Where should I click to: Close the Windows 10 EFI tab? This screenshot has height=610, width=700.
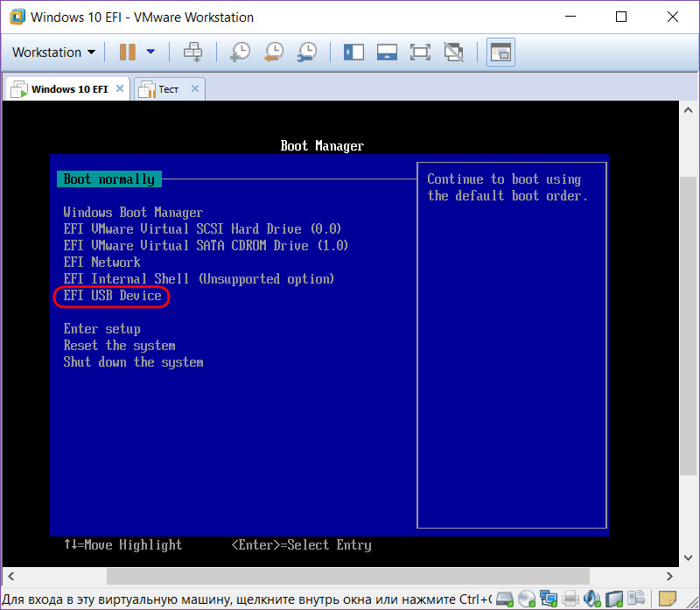coord(120,88)
